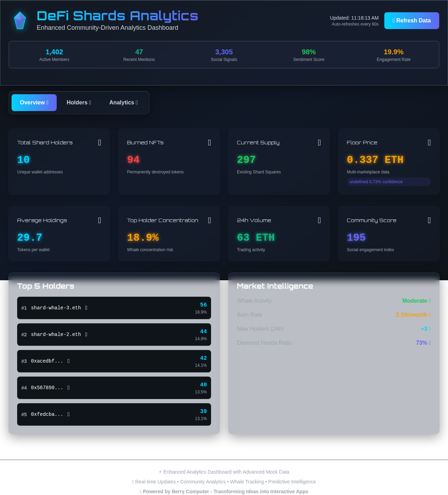Click the Top Holder Concentration warning icon

point(209,220)
